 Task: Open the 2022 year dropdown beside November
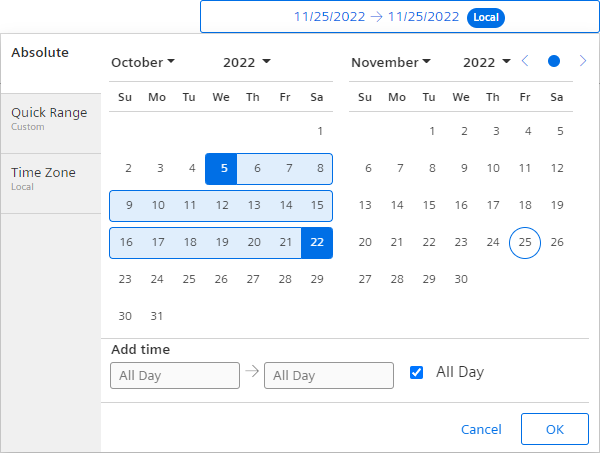[x=487, y=62]
